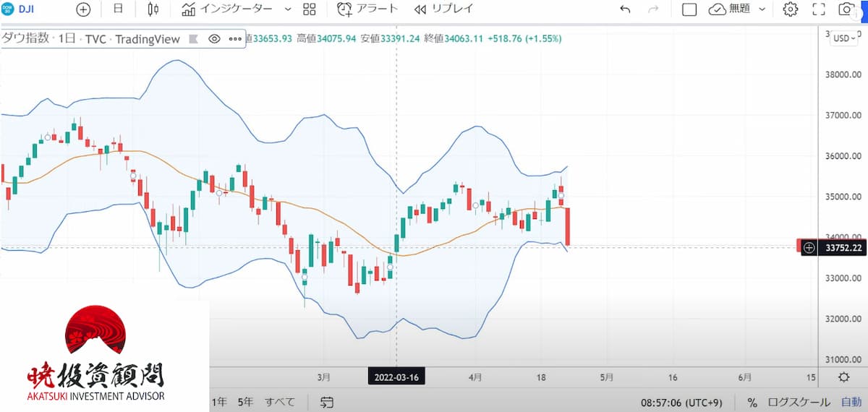Click the layout selection square icon

pos(689,9)
